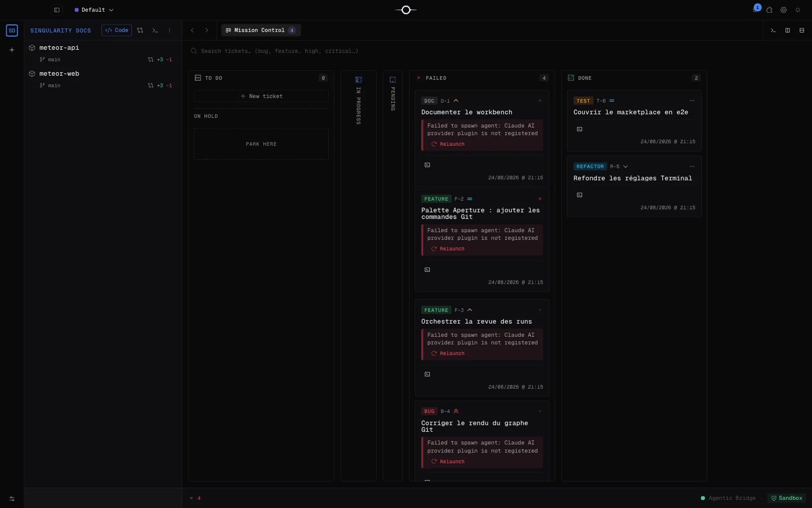Click the red X on F-2 card
This screenshot has height=508, width=812.
[540, 199]
